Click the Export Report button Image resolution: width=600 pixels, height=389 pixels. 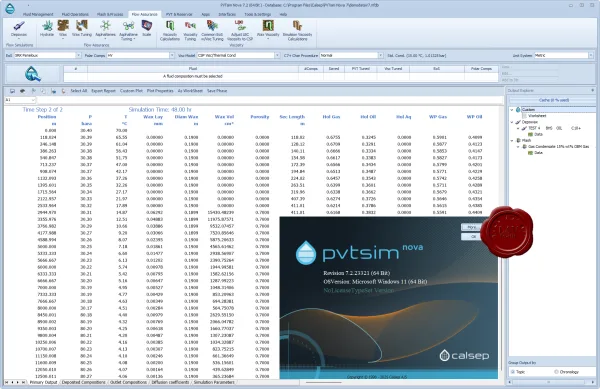(103, 91)
